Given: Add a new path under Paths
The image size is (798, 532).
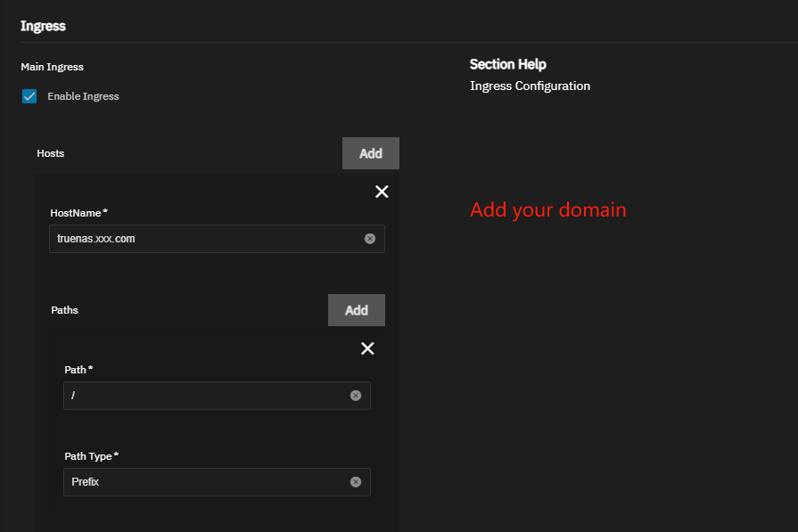Looking at the screenshot, I should click(356, 310).
